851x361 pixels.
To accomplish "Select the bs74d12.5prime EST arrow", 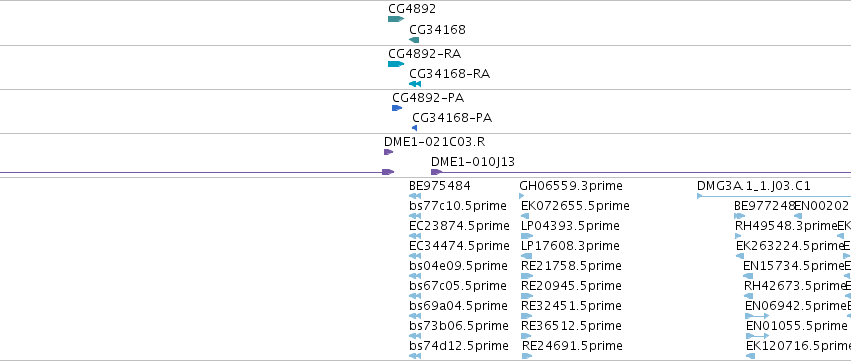I will coord(415,356).
